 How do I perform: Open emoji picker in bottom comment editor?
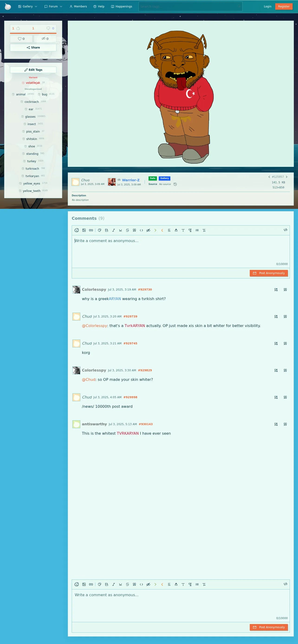77,585
